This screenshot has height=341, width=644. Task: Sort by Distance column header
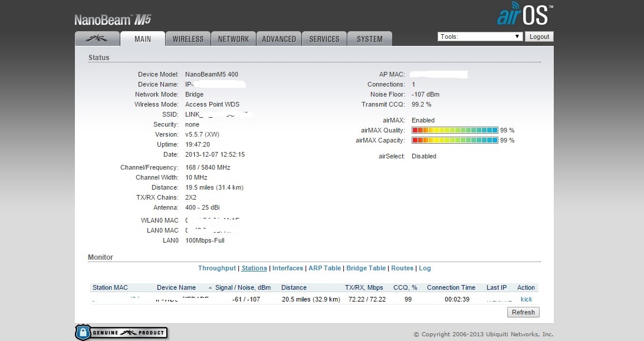294,287
